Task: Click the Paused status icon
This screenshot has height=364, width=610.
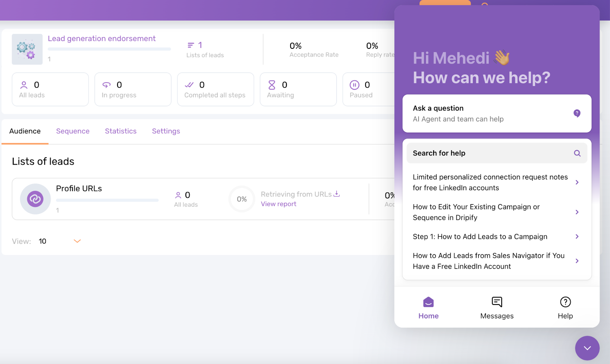Action: click(355, 85)
